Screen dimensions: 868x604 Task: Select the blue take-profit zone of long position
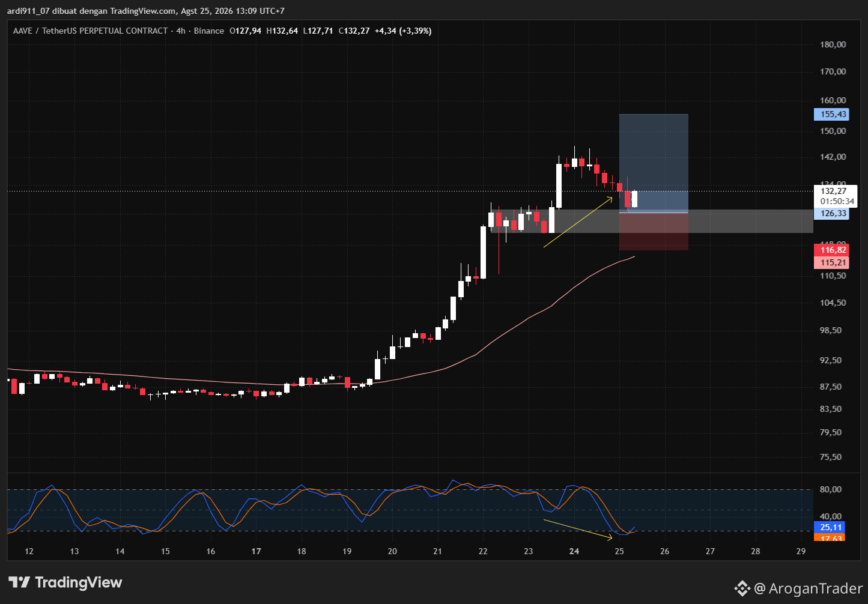[654, 163]
